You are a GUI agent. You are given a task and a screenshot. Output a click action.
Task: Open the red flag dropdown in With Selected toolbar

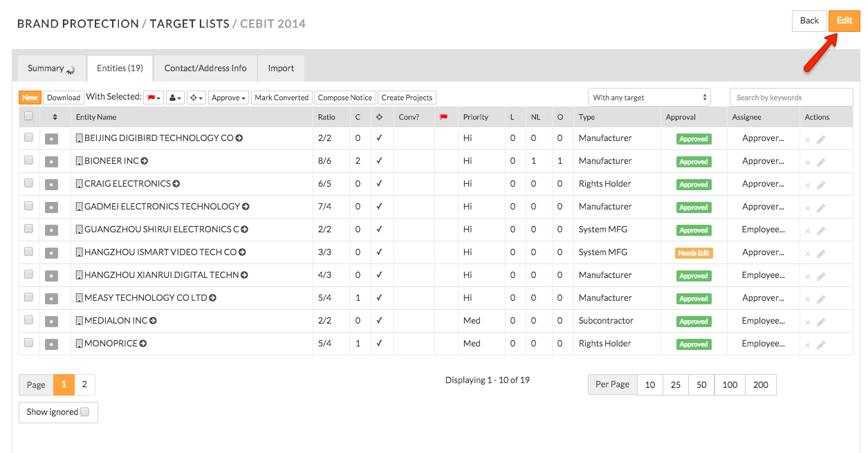[152, 98]
